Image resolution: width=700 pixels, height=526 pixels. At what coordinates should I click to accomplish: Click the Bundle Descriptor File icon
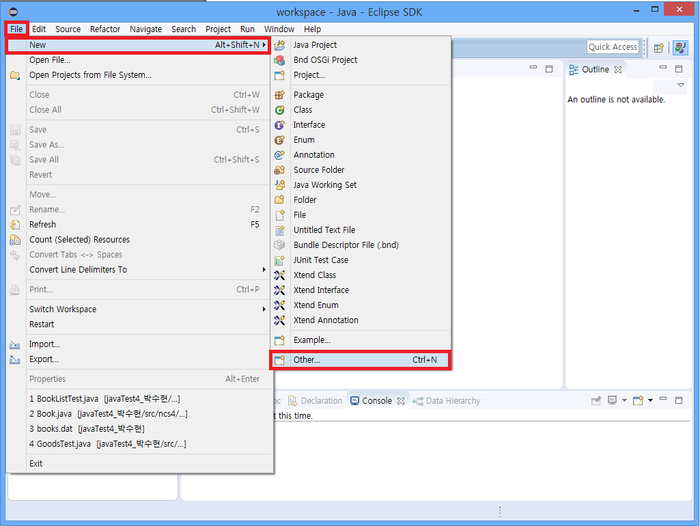pos(279,245)
